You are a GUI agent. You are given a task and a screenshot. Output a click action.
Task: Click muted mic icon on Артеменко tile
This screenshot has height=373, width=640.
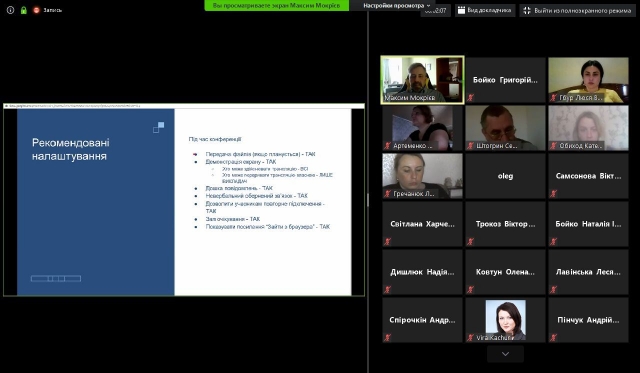click(x=388, y=145)
